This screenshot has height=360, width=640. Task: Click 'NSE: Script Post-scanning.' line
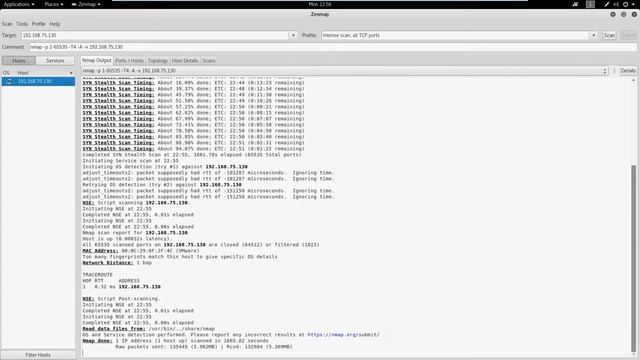(122, 299)
